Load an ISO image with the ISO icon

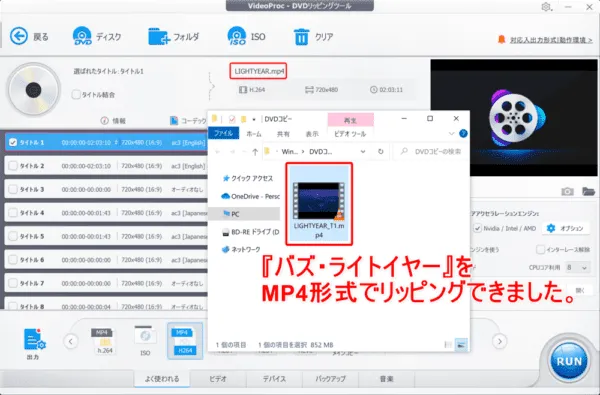pyautogui.click(x=236, y=36)
